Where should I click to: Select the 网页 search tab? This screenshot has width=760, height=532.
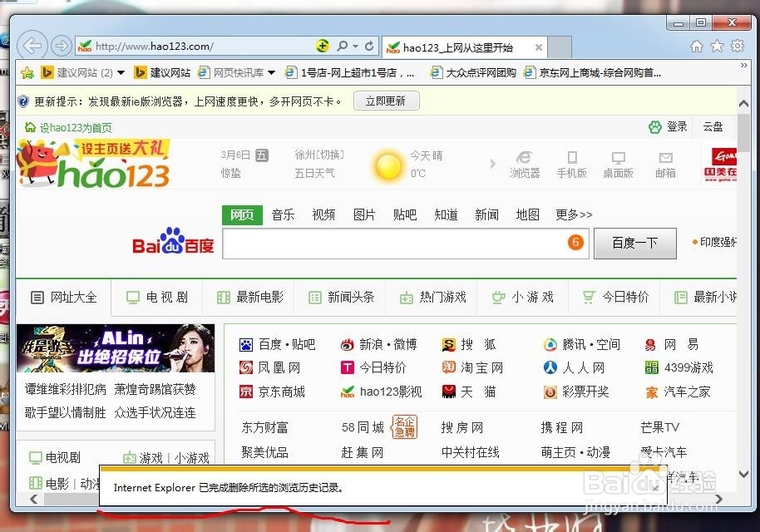(x=242, y=214)
